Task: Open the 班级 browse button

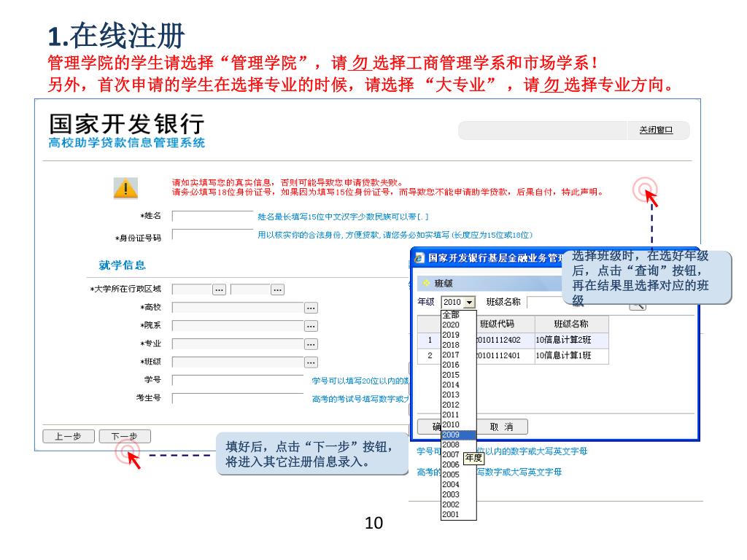Action: click(311, 362)
